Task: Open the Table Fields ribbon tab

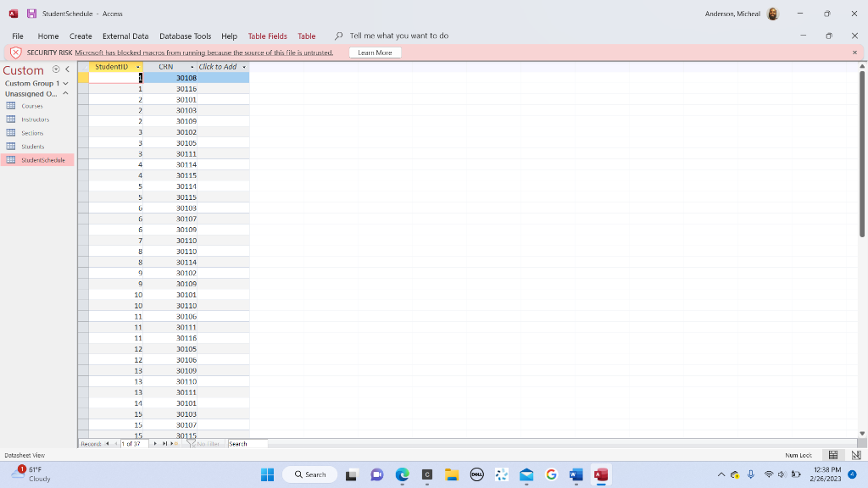Action: click(x=267, y=36)
